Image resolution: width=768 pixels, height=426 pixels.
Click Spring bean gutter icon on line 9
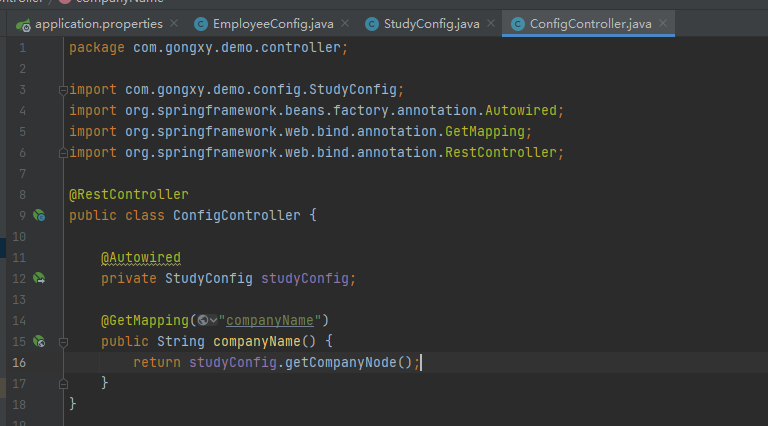pyautogui.click(x=39, y=215)
